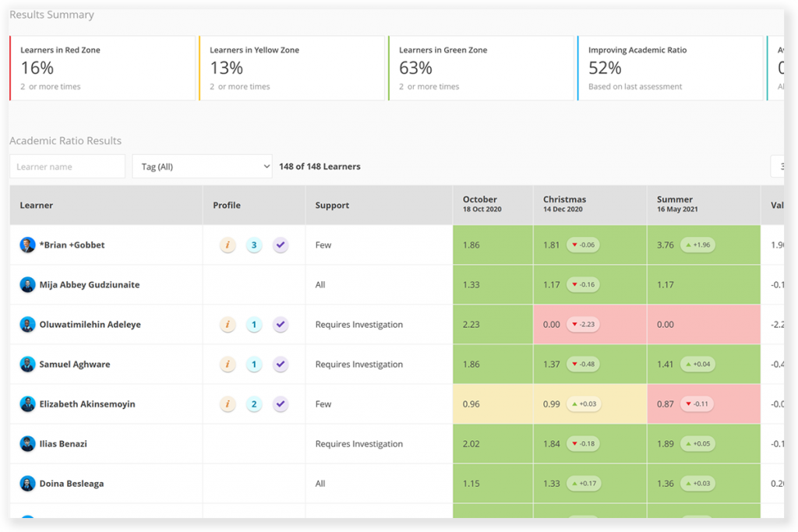Open Ilias Benazi learner name
Screen dimensions: 798x532
(63, 444)
